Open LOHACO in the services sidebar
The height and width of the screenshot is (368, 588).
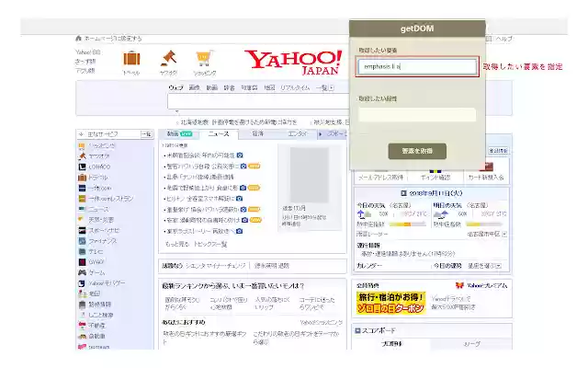[x=99, y=167]
